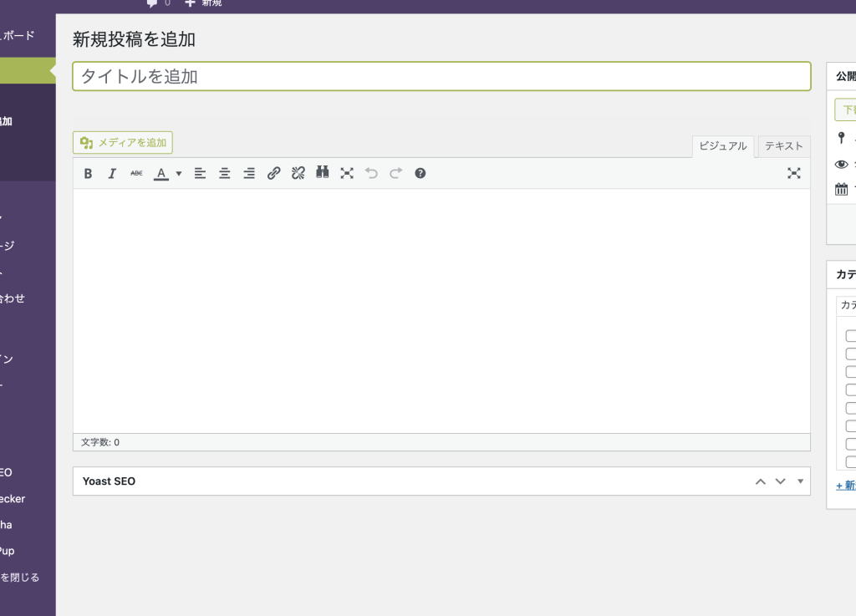Check the first category checkbox
Viewport: 856px width, 616px height.
[x=850, y=336]
